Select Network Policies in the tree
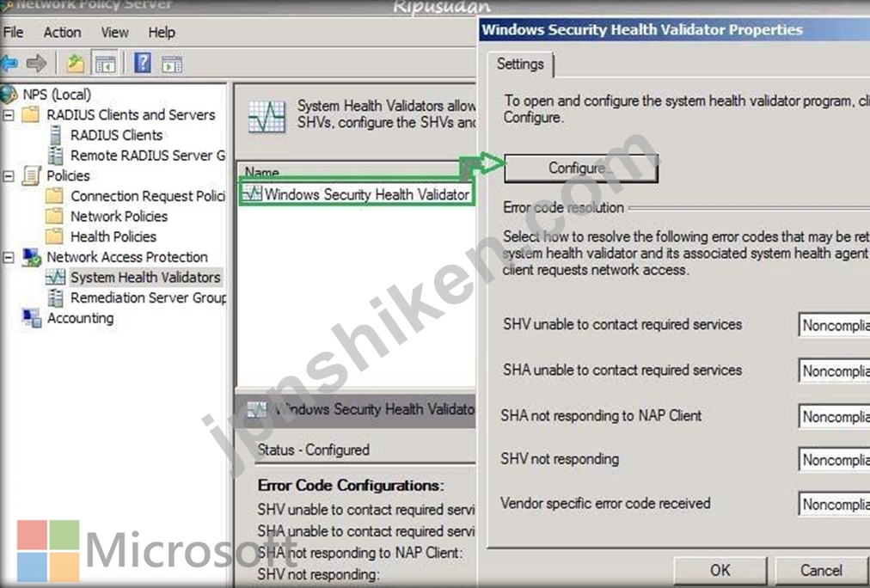This screenshot has width=870, height=588. (119, 217)
